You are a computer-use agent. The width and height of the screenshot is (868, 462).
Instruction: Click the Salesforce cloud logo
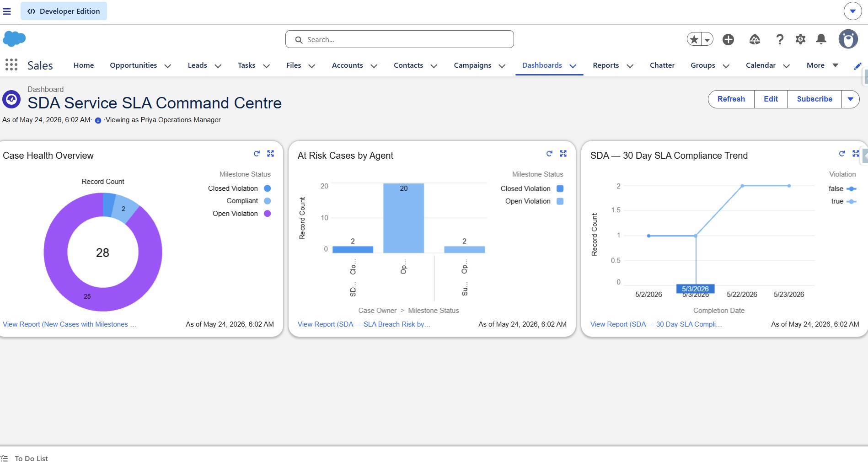pos(14,39)
